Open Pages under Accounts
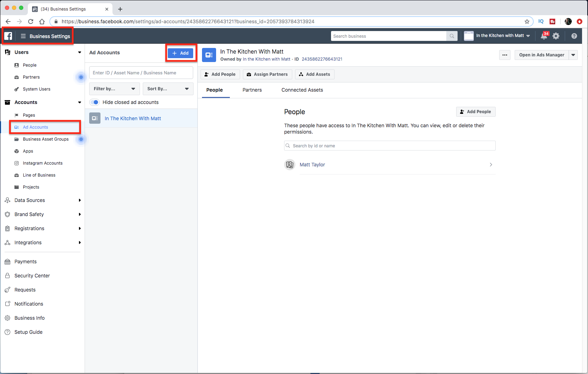This screenshot has height=374, width=588. coord(29,115)
